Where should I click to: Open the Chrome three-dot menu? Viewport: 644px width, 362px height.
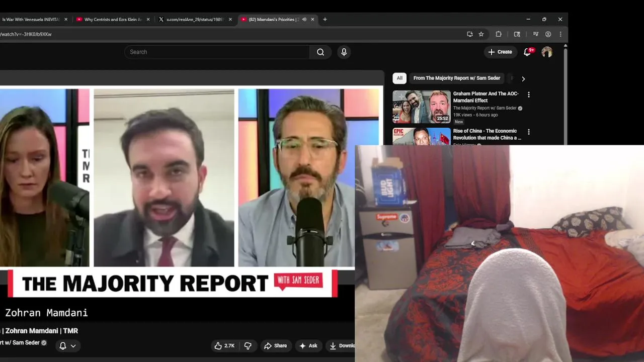pyautogui.click(x=560, y=34)
